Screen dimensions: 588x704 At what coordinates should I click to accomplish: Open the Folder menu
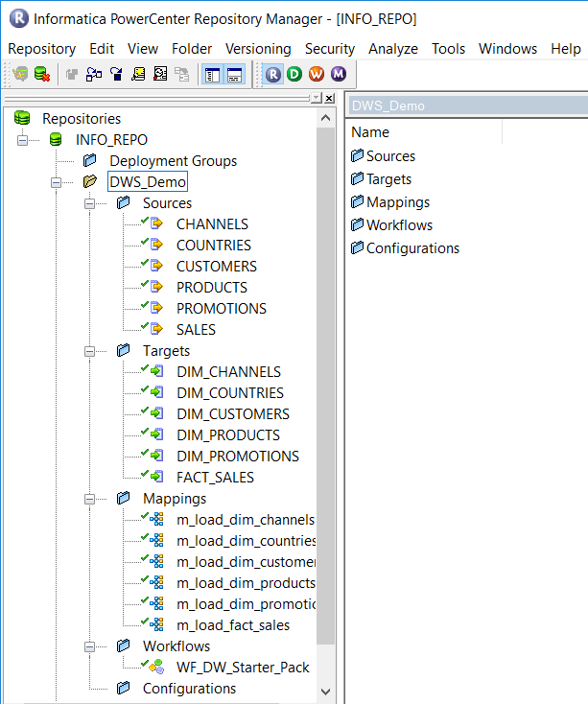192,49
